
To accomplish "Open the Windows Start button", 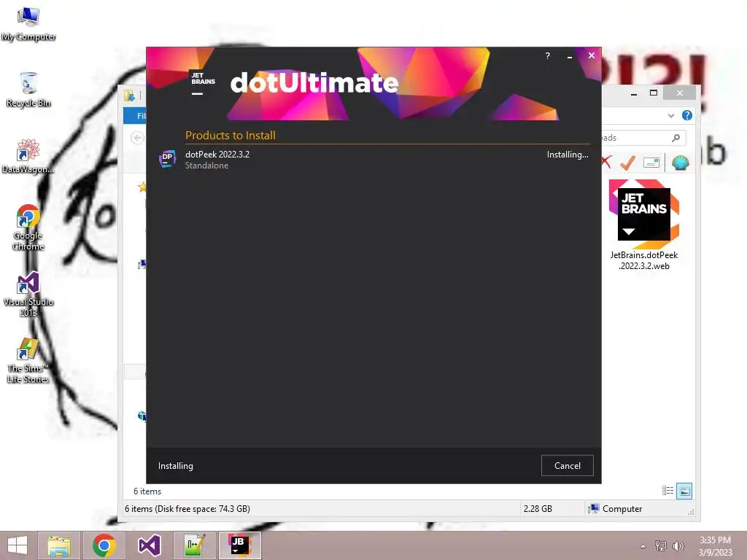I will pyautogui.click(x=18, y=545).
